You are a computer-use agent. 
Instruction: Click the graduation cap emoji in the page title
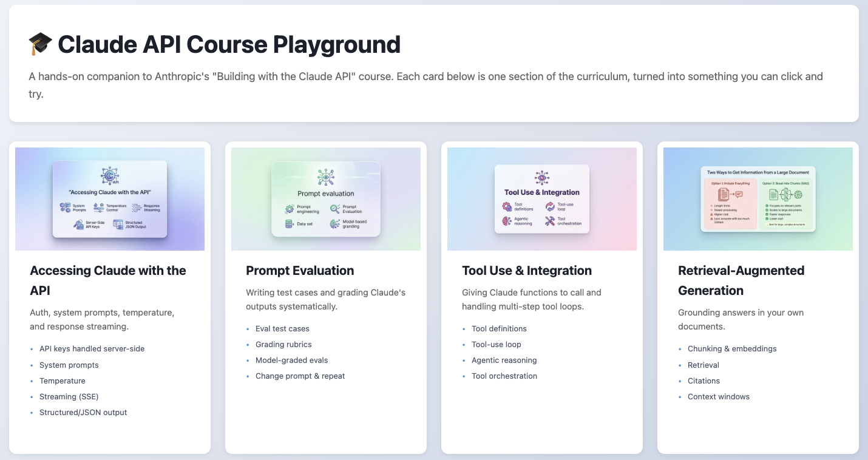41,44
